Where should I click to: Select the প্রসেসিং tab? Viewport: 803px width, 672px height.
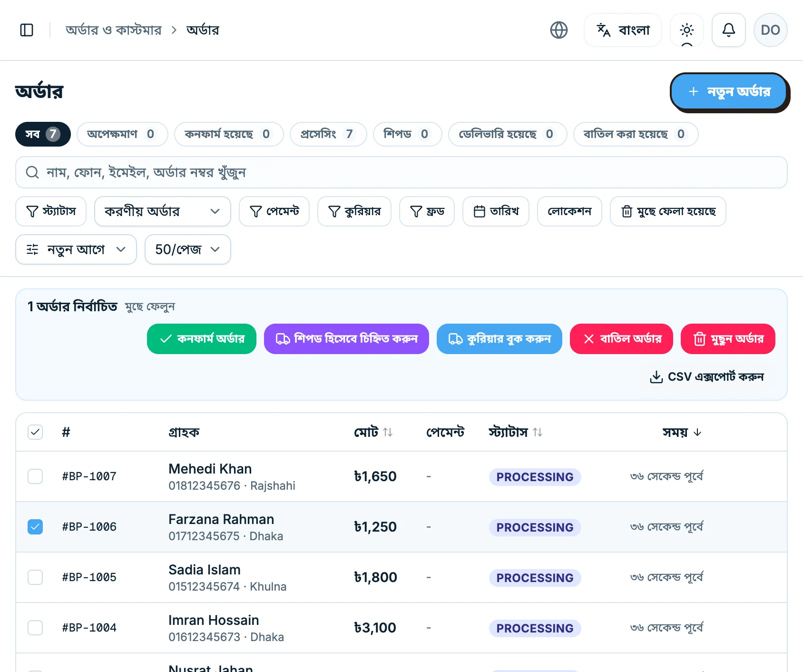coord(328,134)
